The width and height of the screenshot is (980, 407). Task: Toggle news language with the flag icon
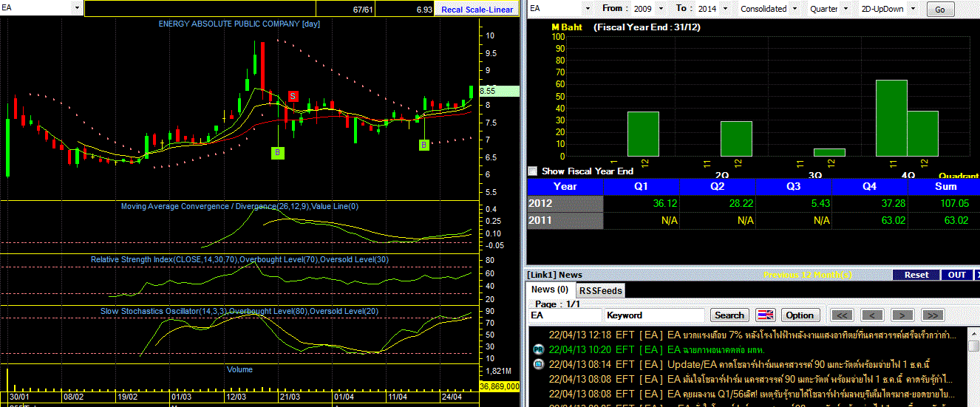pos(764,315)
